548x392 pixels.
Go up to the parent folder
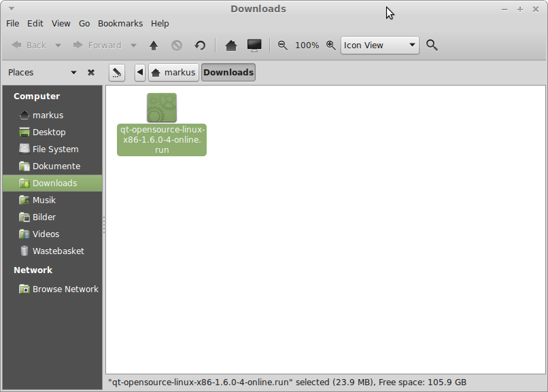point(154,46)
